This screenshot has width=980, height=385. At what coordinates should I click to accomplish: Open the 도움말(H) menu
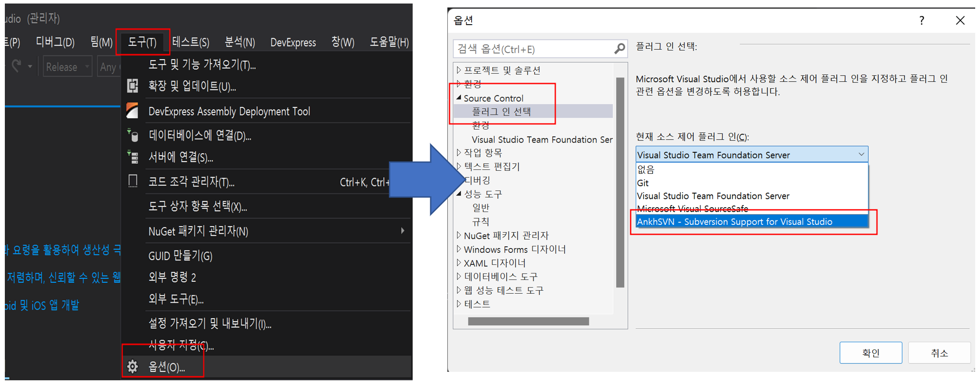[389, 42]
